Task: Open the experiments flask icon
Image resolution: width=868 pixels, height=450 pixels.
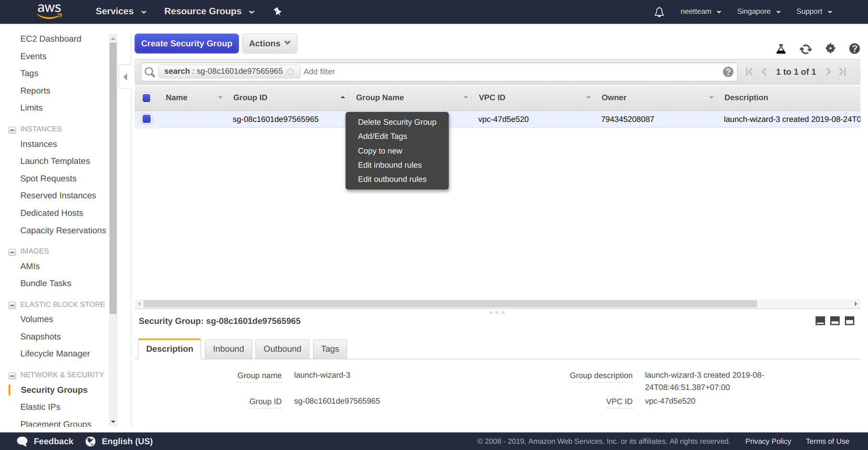Action: click(781, 49)
